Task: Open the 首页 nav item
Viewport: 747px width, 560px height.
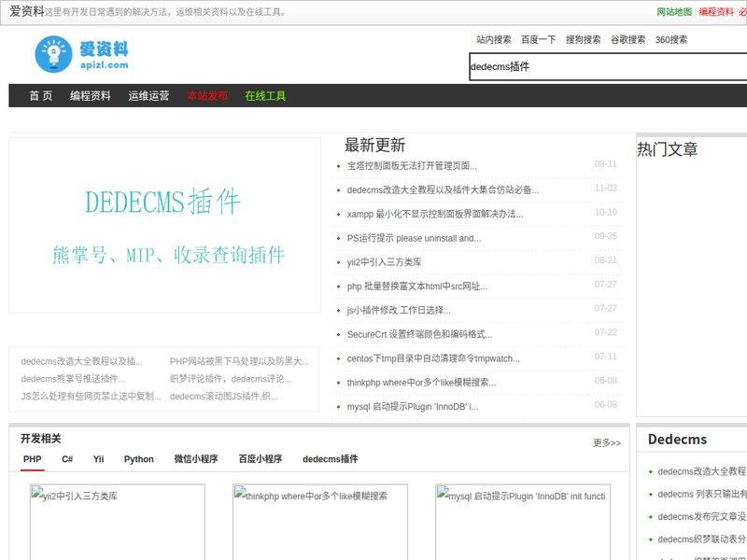Action: pos(41,96)
